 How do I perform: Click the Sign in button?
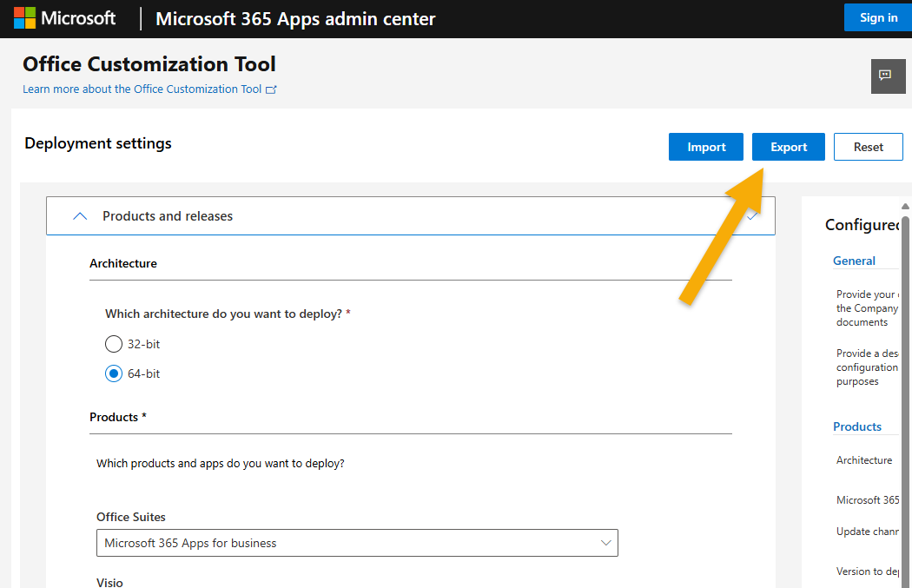click(878, 17)
